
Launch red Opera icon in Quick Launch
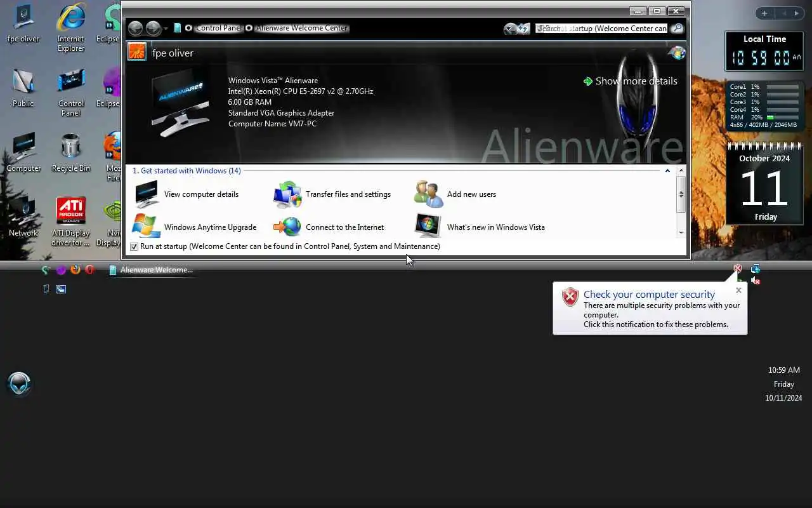tap(89, 269)
